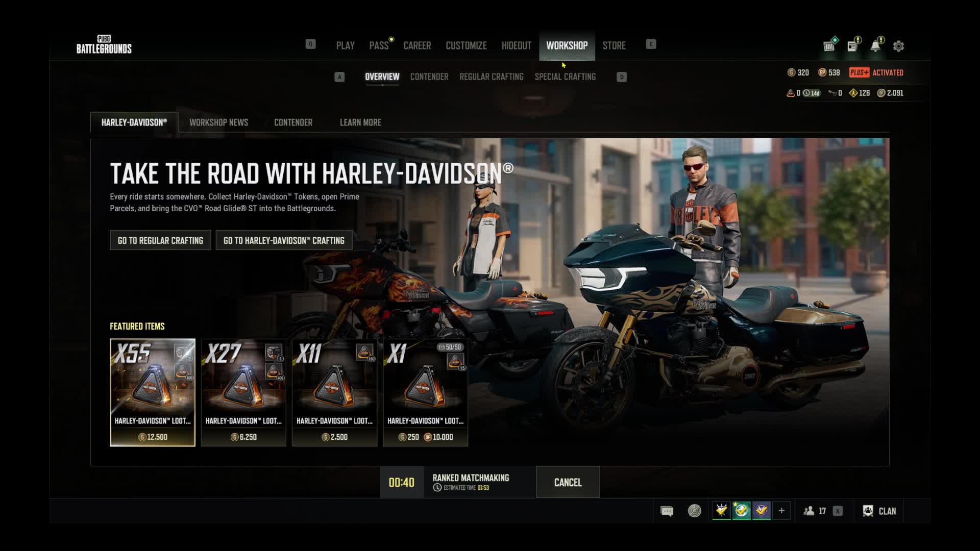This screenshot has height=551, width=980.
Task: Click the E key navigation icon
Action: pyautogui.click(x=651, y=44)
